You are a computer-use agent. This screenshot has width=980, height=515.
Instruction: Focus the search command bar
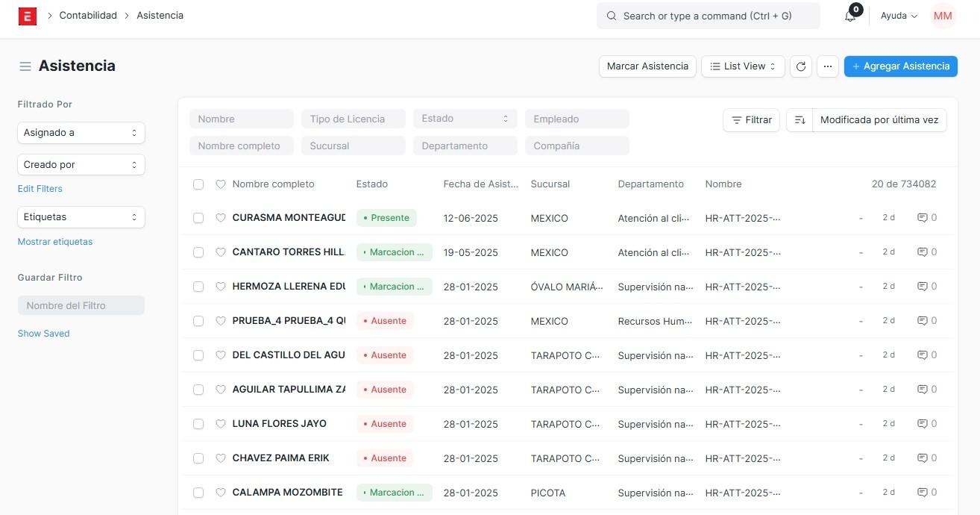tap(708, 16)
